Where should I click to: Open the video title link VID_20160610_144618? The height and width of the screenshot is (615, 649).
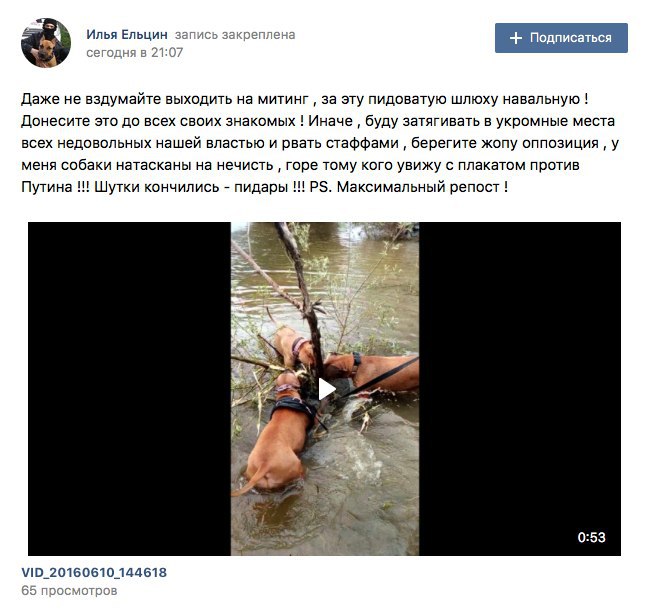point(94,572)
